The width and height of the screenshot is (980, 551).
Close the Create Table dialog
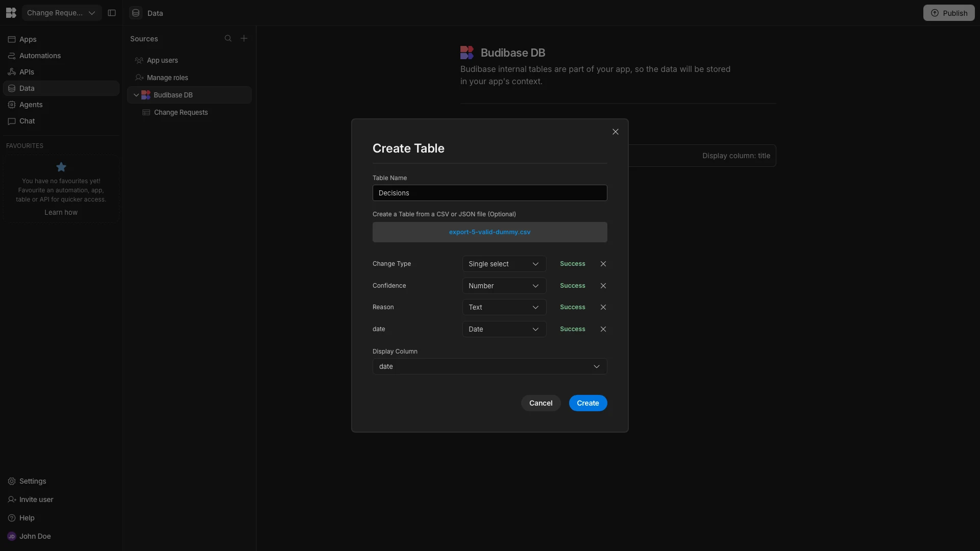click(616, 132)
